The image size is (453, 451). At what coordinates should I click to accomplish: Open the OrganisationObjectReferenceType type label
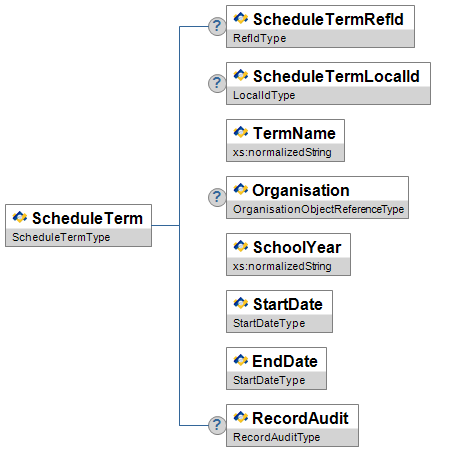tap(318, 209)
